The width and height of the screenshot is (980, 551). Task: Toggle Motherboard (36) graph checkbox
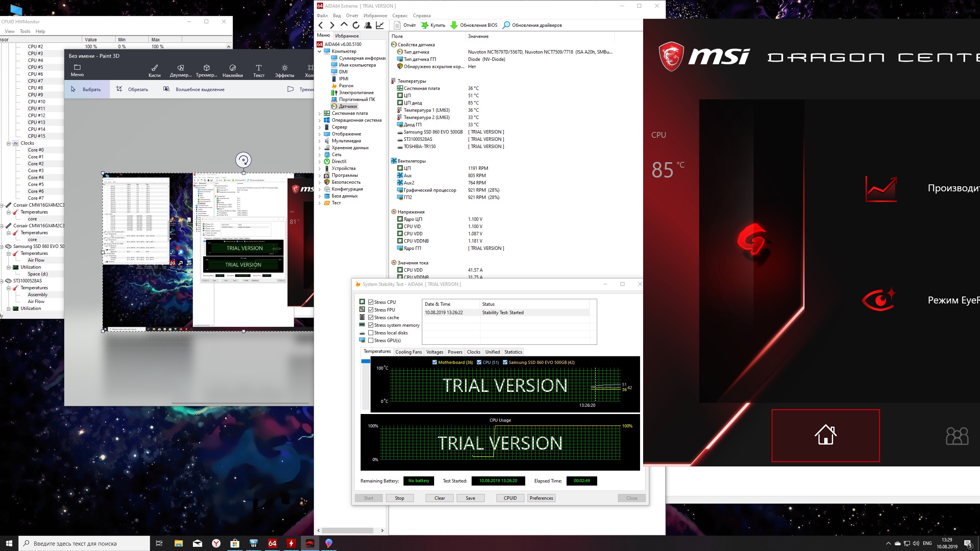[x=434, y=362]
